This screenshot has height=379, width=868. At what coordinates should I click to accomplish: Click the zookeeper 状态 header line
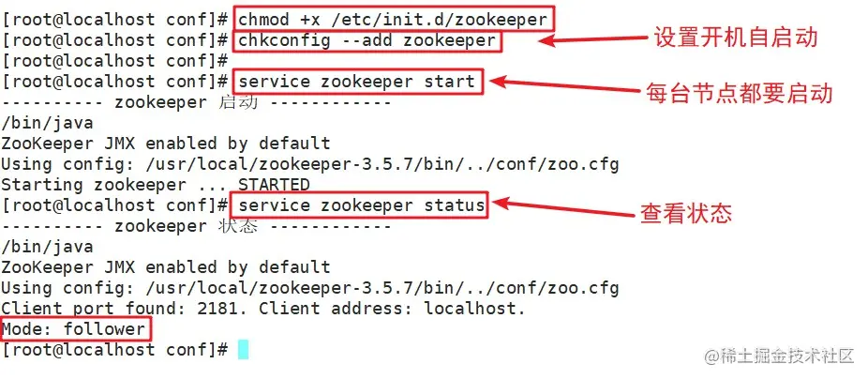click(197, 226)
